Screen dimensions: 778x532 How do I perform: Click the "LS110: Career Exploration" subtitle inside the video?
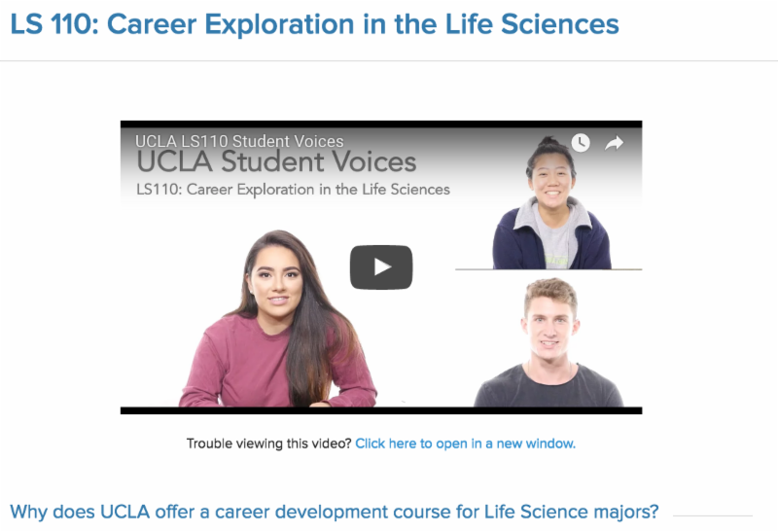294,189
